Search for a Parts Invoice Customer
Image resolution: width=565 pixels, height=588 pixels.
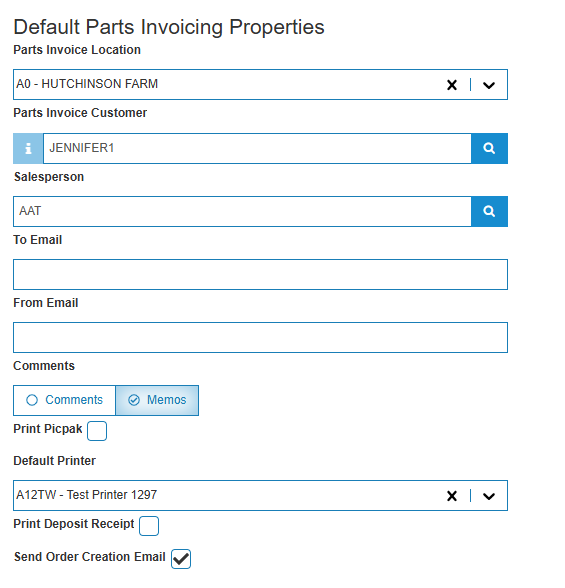[489, 148]
